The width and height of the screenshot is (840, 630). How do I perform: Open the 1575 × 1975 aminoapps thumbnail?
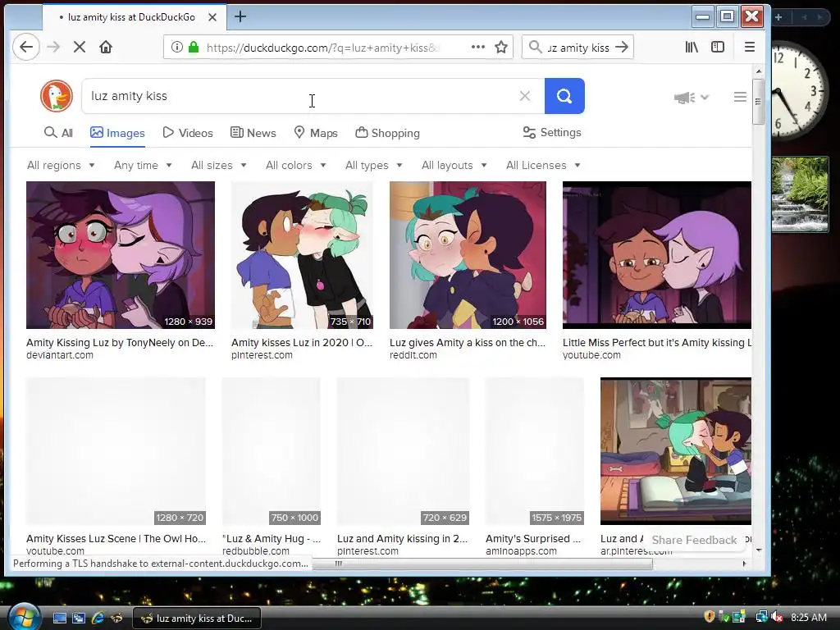click(x=535, y=451)
